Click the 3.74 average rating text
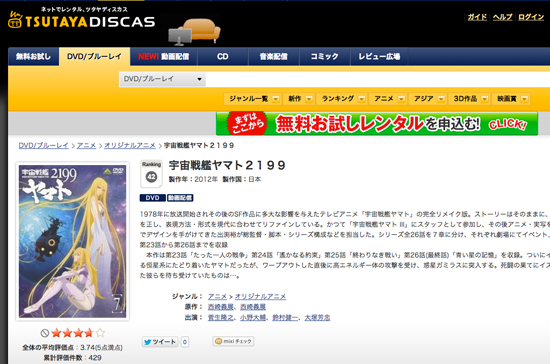 tap(72, 348)
